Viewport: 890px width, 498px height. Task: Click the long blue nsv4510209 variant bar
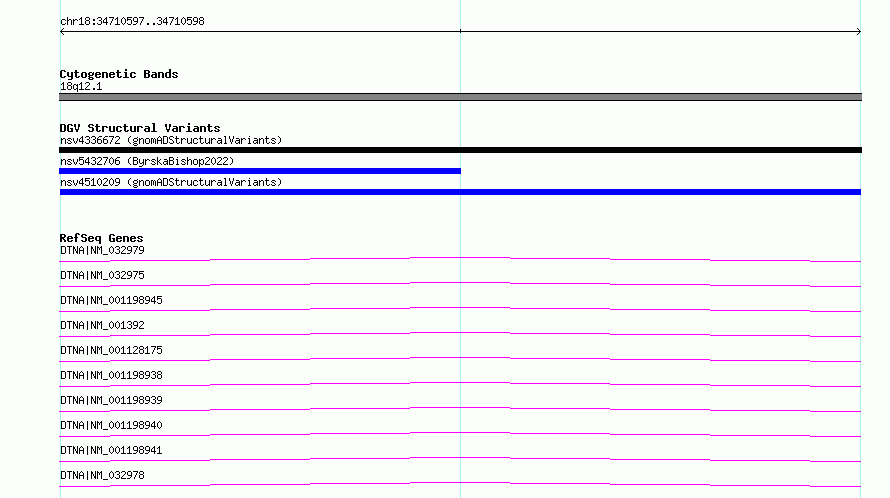460,192
